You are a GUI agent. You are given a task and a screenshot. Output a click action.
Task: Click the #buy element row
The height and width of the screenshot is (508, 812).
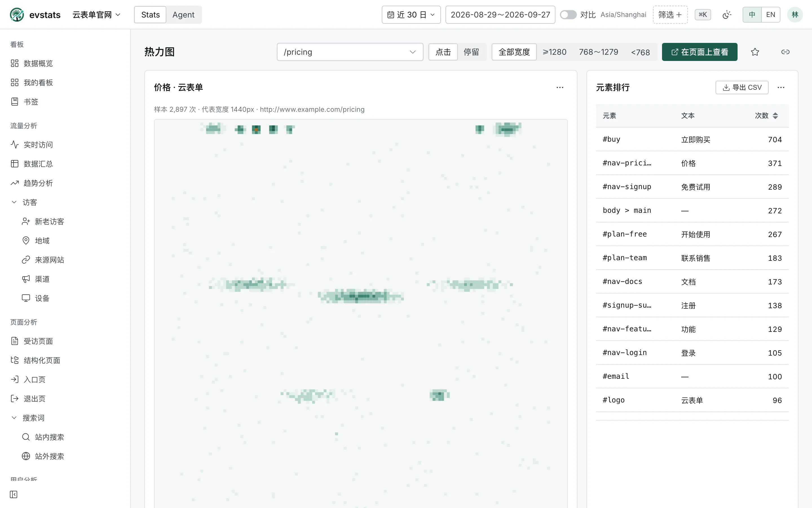click(692, 139)
